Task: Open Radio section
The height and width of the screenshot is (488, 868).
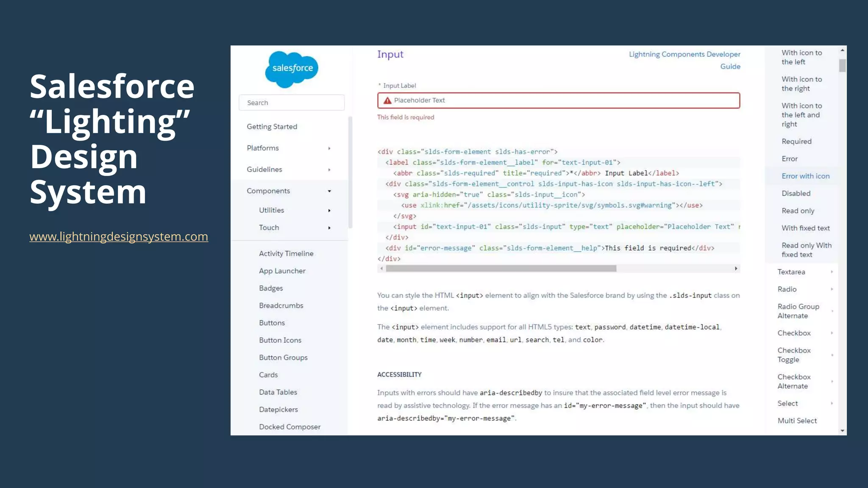Action: pos(787,289)
